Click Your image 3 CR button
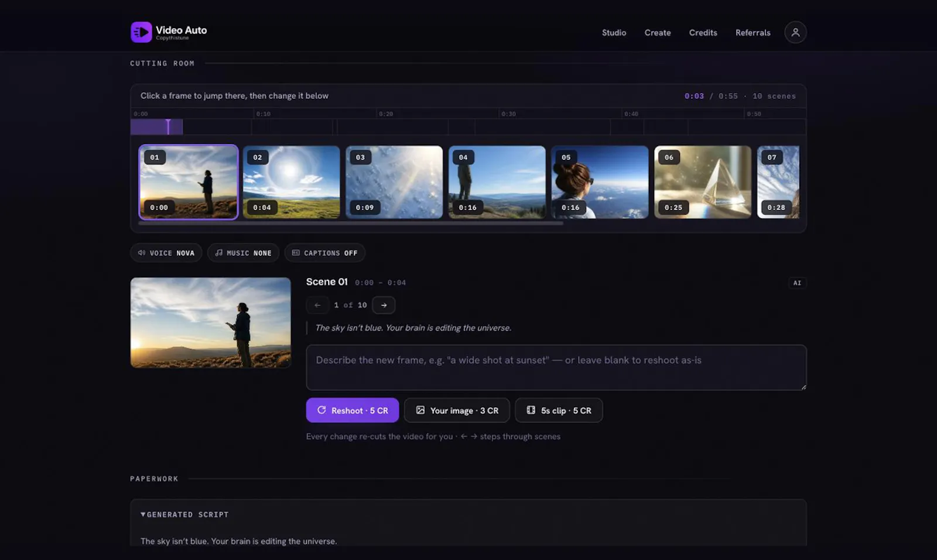This screenshot has height=560, width=937. tap(457, 410)
